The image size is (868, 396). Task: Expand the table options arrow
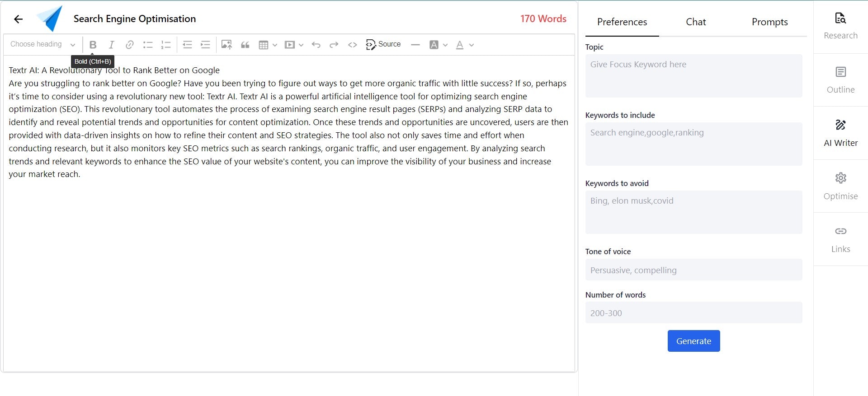click(x=274, y=45)
